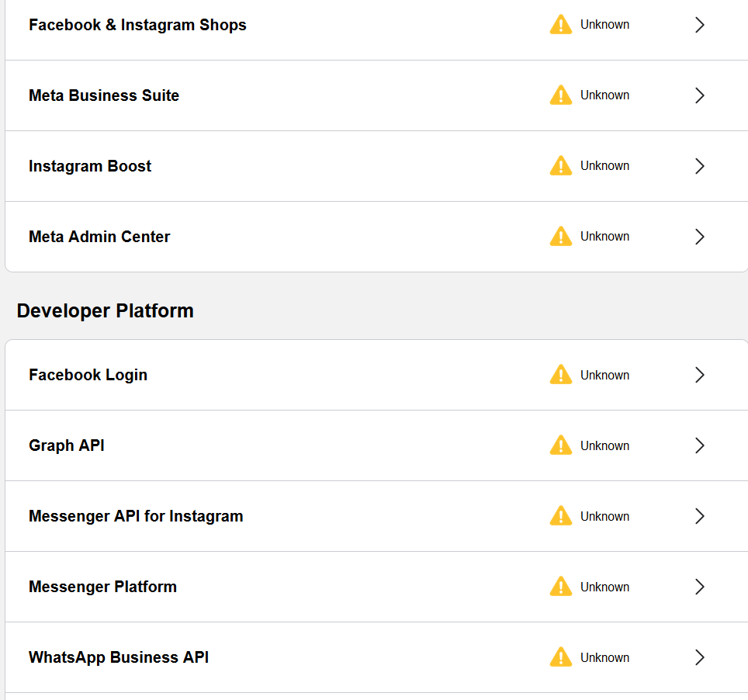This screenshot has height=700, width=748.
Task: Select the Facebook Login row label
Action: [88, 375]
